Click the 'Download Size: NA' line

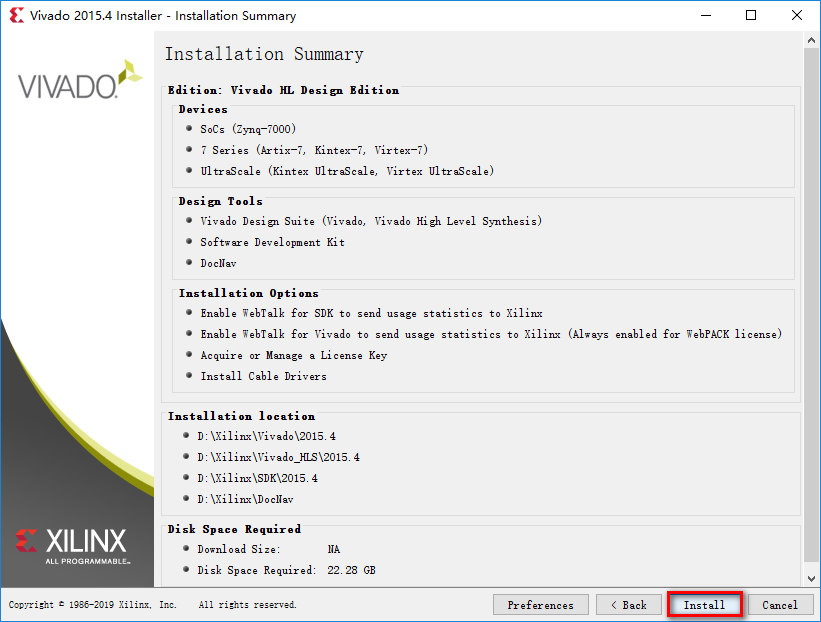(x=269, y=549)
